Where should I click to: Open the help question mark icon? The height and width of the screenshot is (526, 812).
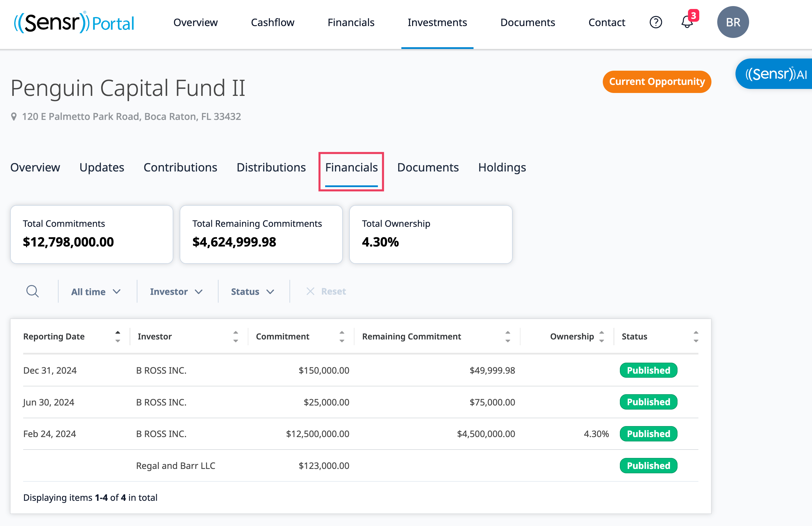point(656,22)
